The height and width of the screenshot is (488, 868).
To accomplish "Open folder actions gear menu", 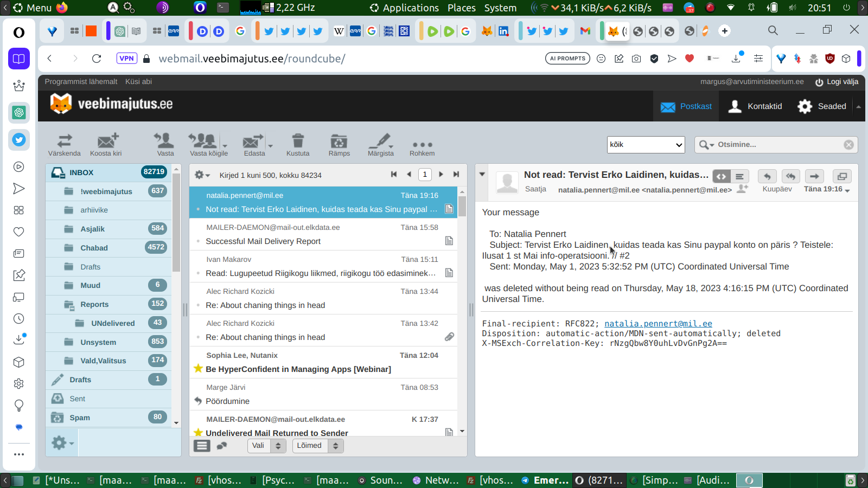I will click(62, 443).
